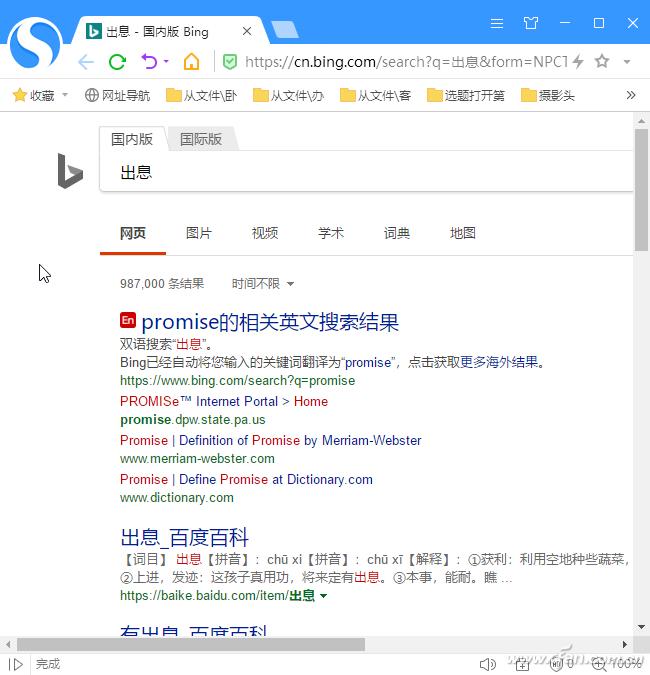
Task: Open the skin shirt icon in title bar
Action: [x=531, y=23]
